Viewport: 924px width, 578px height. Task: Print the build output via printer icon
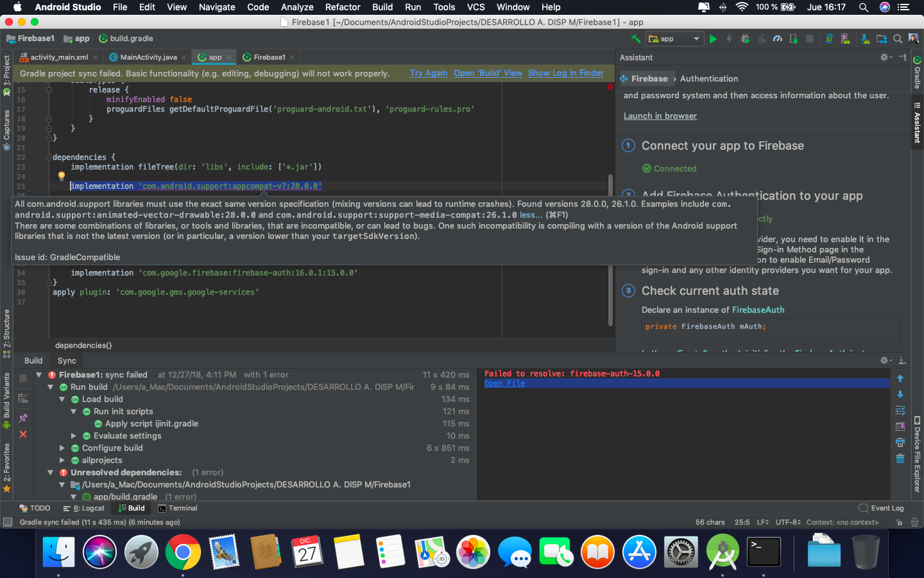tap(900, 442)
